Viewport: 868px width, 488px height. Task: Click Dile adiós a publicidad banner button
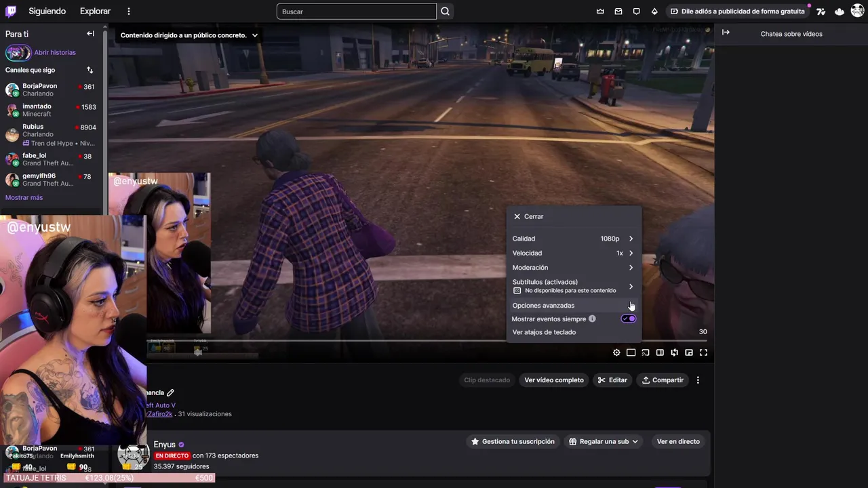coord(737,12)
